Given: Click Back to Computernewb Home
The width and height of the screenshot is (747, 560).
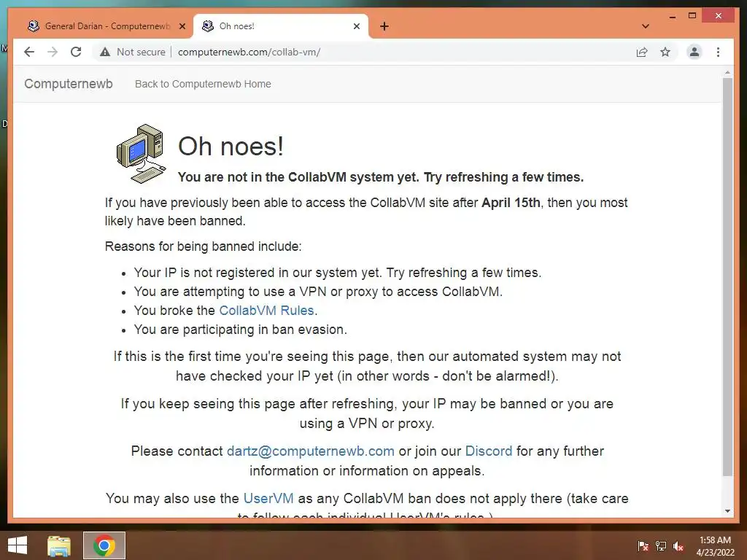Looking at the screenshot, I should pos(203,84).
